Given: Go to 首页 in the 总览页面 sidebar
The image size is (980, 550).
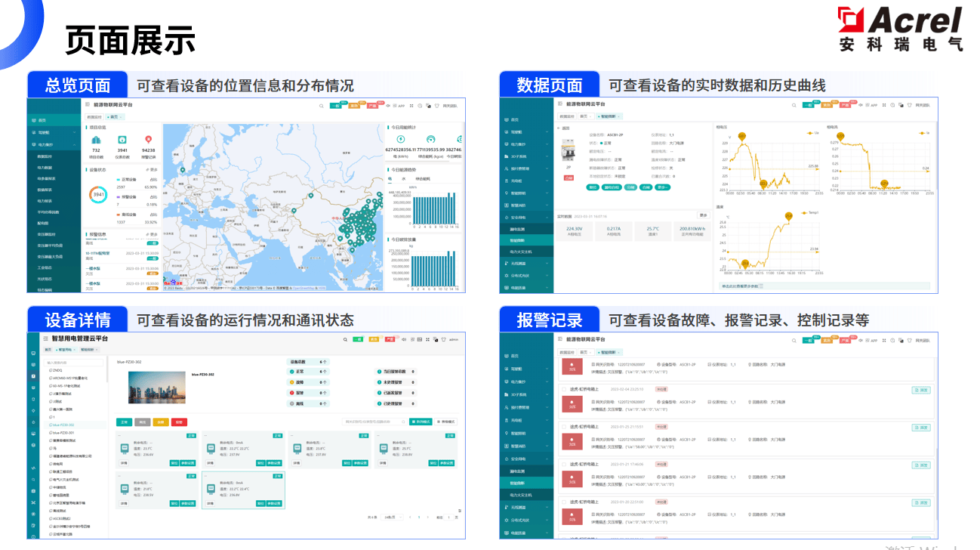Looking at the screenshot, I should click(x=54, y=120).
